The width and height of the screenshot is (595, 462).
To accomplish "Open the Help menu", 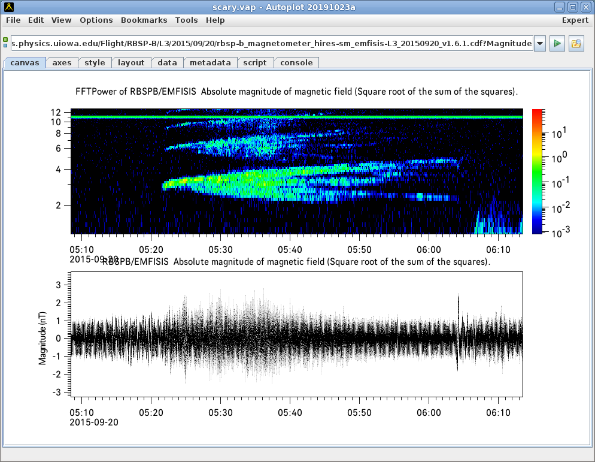I will [x=215, y=20].
